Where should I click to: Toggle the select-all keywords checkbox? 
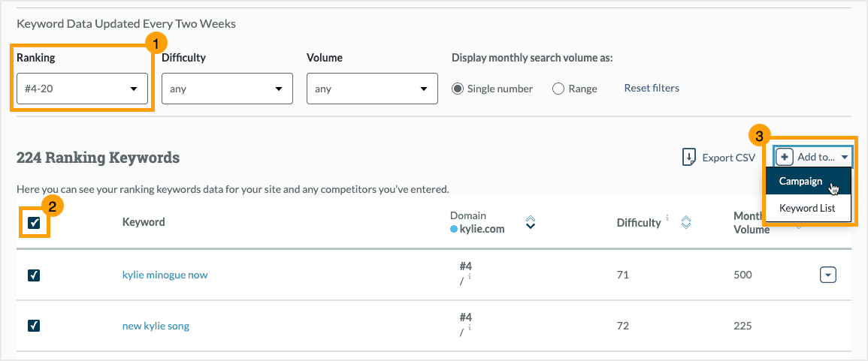point(34,222)
